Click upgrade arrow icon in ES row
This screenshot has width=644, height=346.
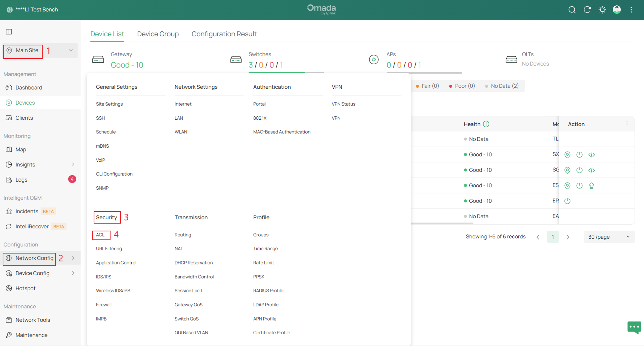592,185
